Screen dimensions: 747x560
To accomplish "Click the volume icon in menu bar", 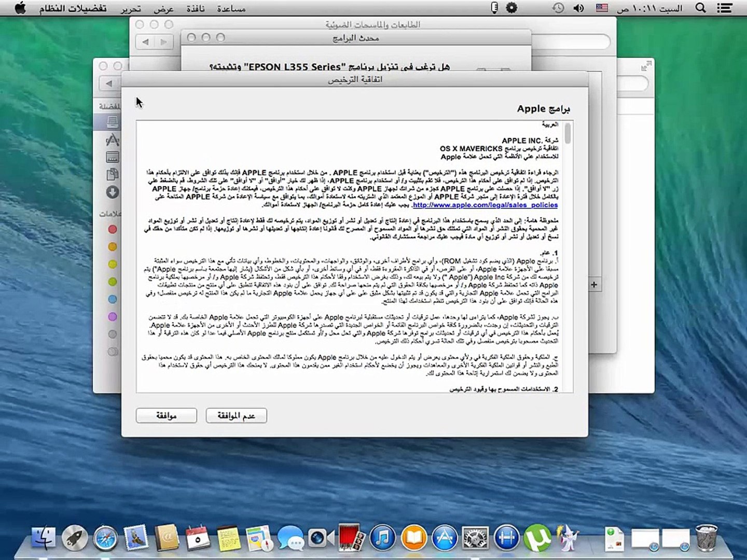I will click(578, 8).
